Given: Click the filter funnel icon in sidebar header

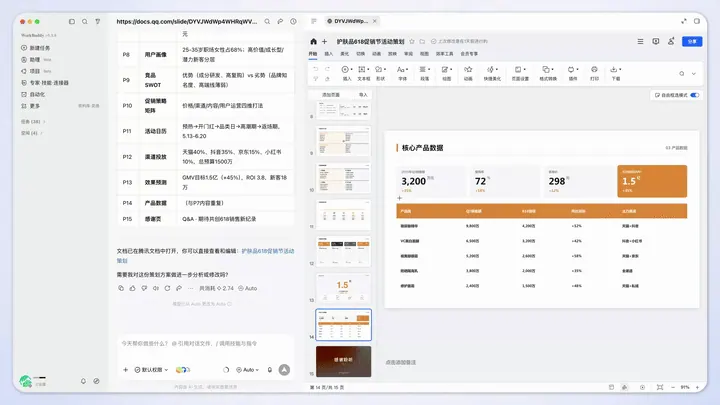Looking at the screenshot, I should [98, 22].
